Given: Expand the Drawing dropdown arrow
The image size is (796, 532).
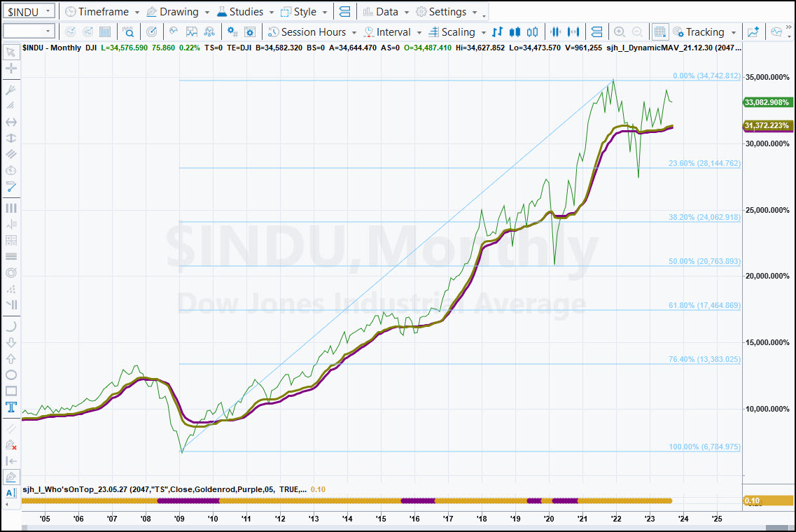Looking at the screenshot, I should click(x=207, y=12).
